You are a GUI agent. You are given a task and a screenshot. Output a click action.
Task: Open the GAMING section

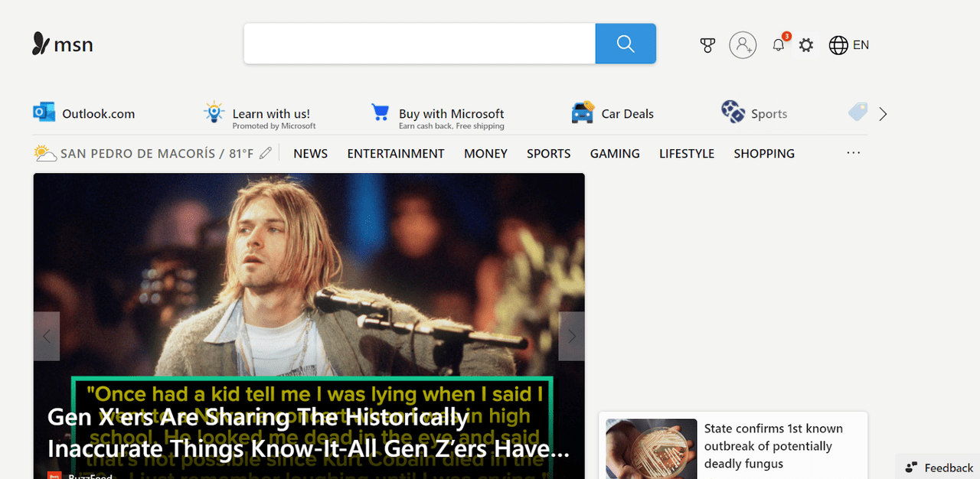click(614, 153)
